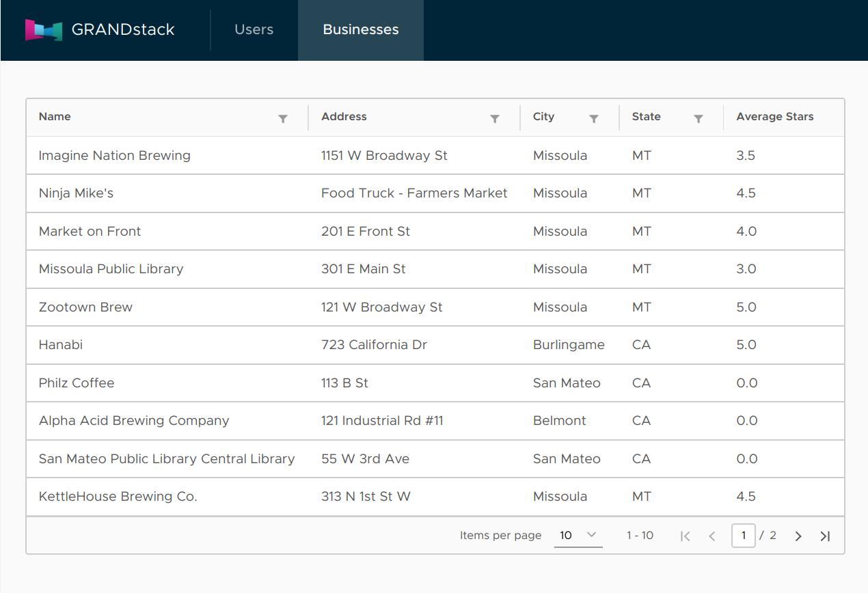Click address 1151 W Broadway St

[x=384, y=155]
